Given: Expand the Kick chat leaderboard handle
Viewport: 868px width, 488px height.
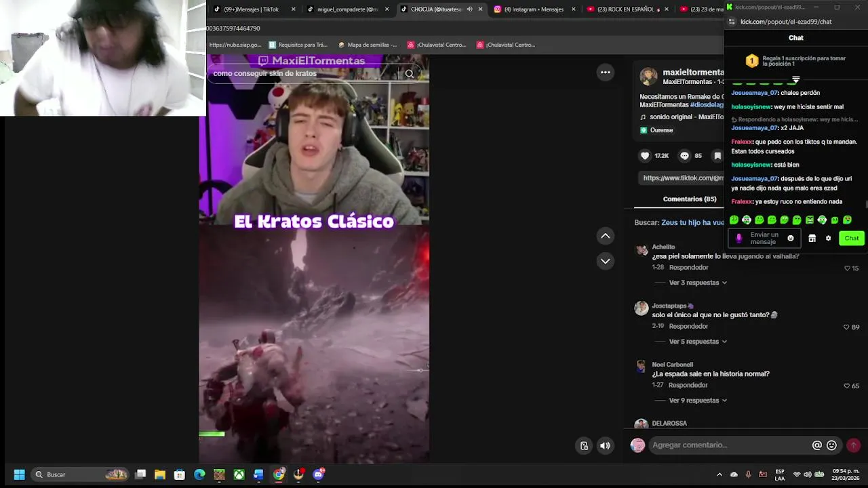Looking at the screenshot, I should [795, 80].
